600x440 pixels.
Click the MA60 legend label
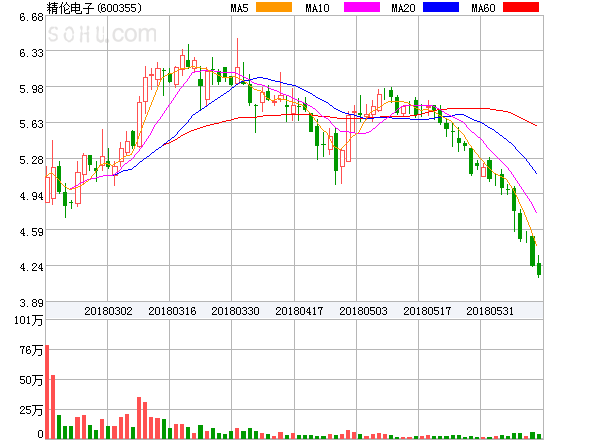(x=483, y=8)
